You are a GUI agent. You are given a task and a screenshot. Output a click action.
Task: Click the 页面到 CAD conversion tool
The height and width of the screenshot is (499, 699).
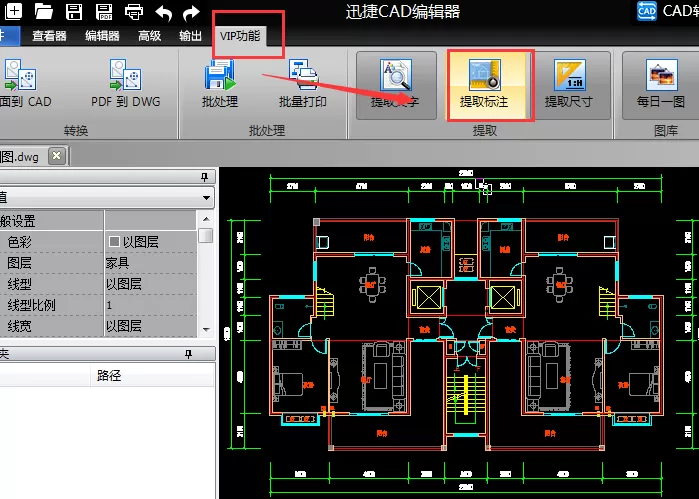(x=25, y=83)
